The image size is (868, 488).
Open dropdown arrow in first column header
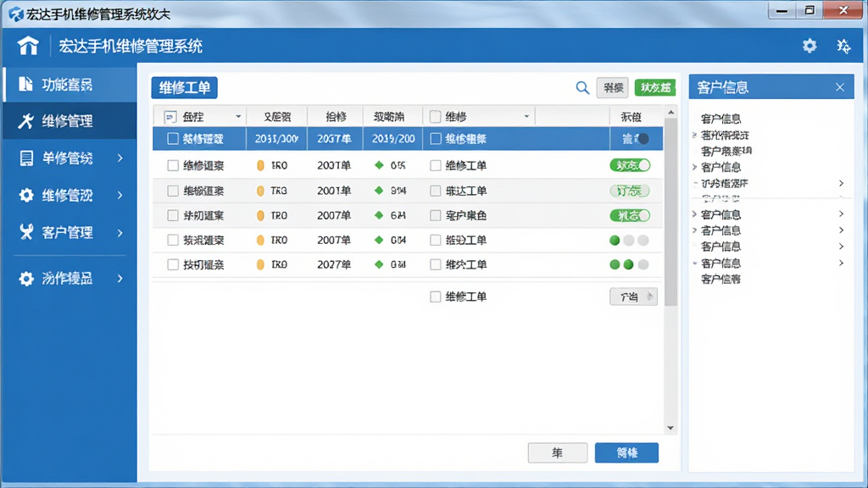coord(238,117)
